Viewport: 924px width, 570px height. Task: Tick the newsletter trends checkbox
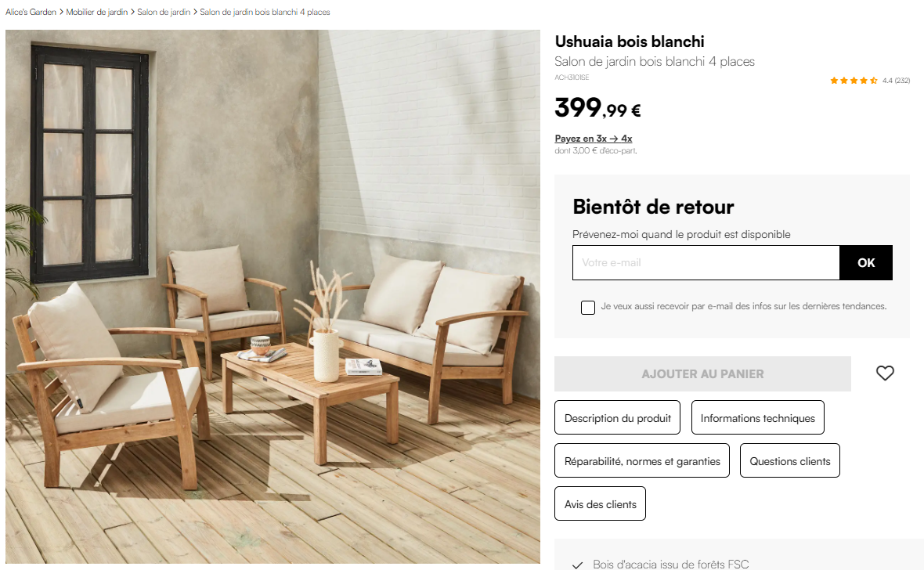[x=587, y=307]
